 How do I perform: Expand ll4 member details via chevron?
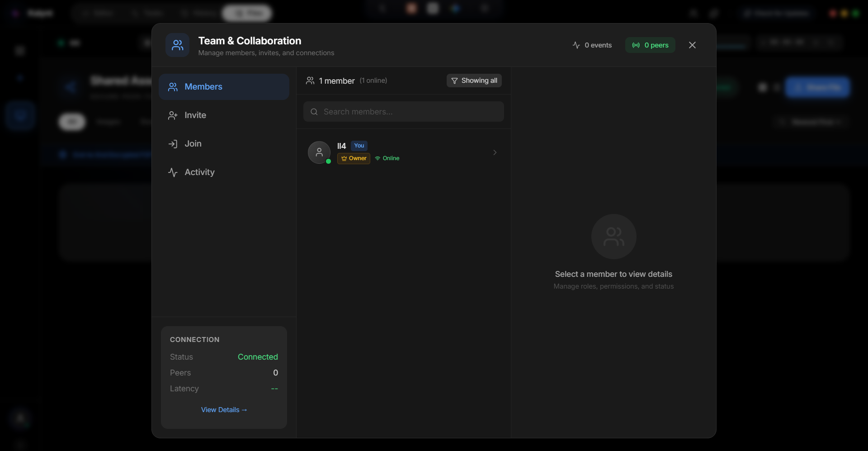[495, 152]
